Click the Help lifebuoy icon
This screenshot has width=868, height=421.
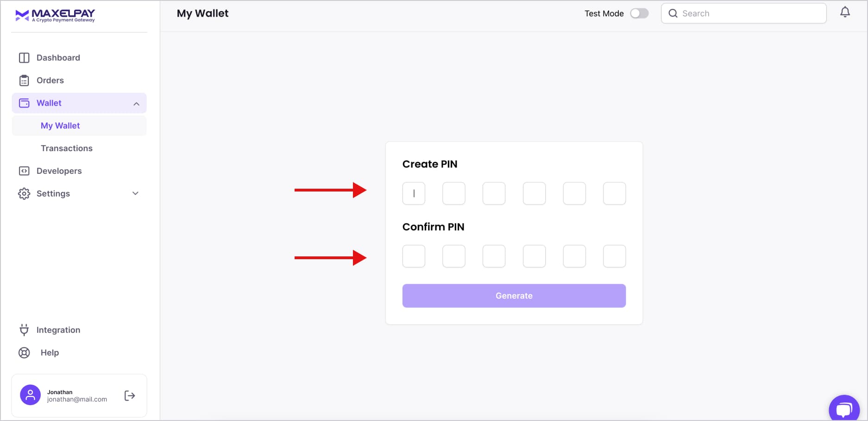point(24,353)
